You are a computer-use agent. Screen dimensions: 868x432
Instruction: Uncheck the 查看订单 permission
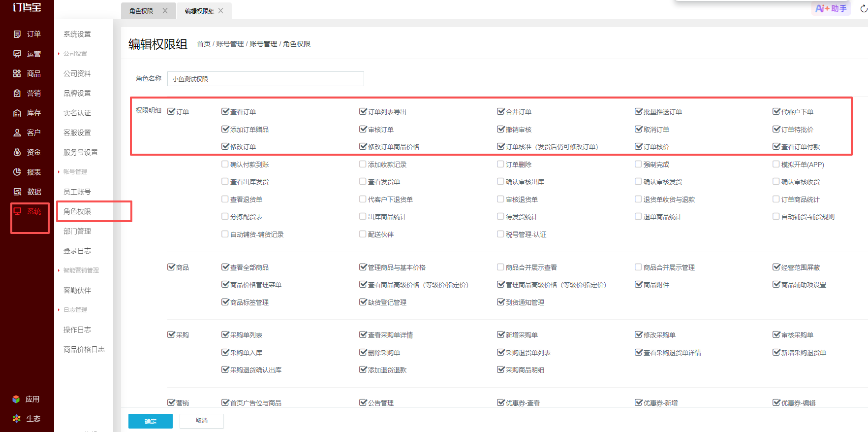point(225,112)
